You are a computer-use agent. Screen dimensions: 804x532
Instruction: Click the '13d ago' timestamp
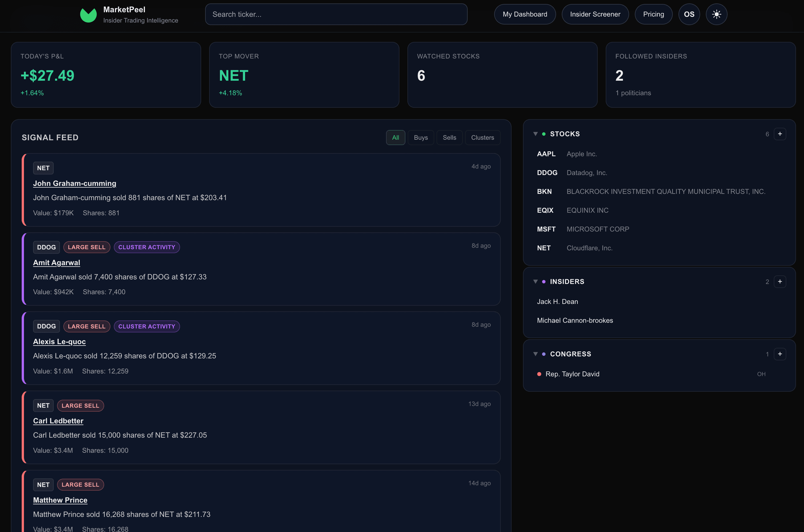(479, 404)
